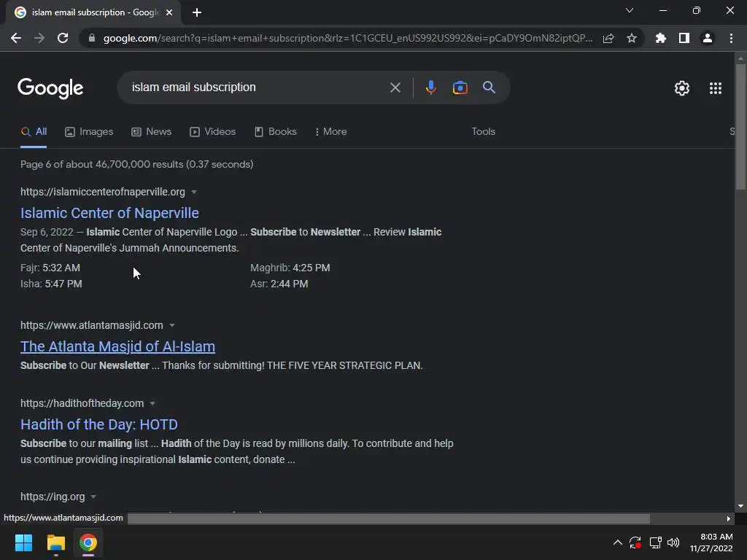Close the islam email subscription tab
Screen dimensions: 747x560
click(x=169, y=12)
